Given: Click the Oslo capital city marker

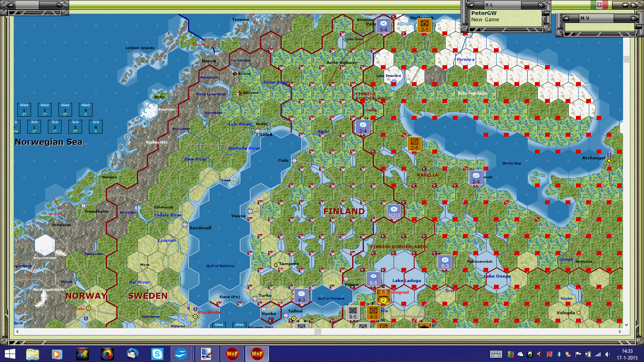Looking at the screenshot, I should (89, 309).
